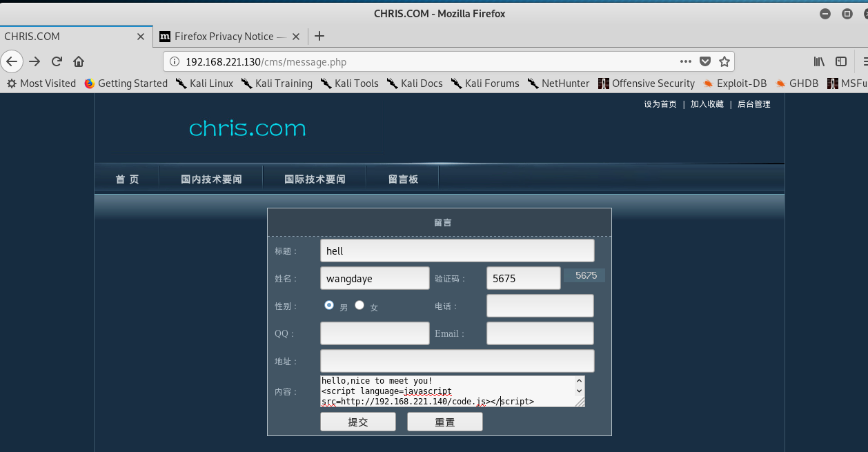Open the Kali Tools bookmark
The image size is (868, 452).
point(350,83)
